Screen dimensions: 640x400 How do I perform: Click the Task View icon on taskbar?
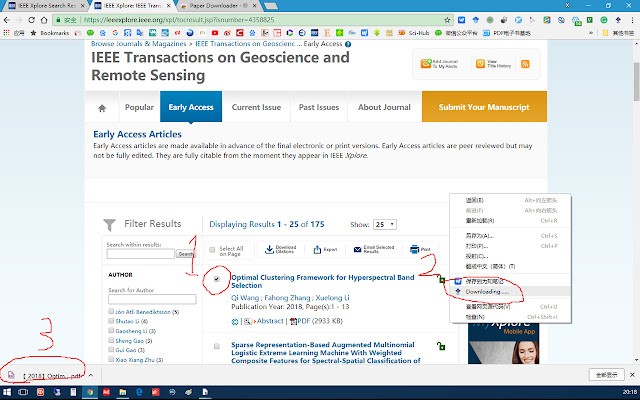pos(23,392)
